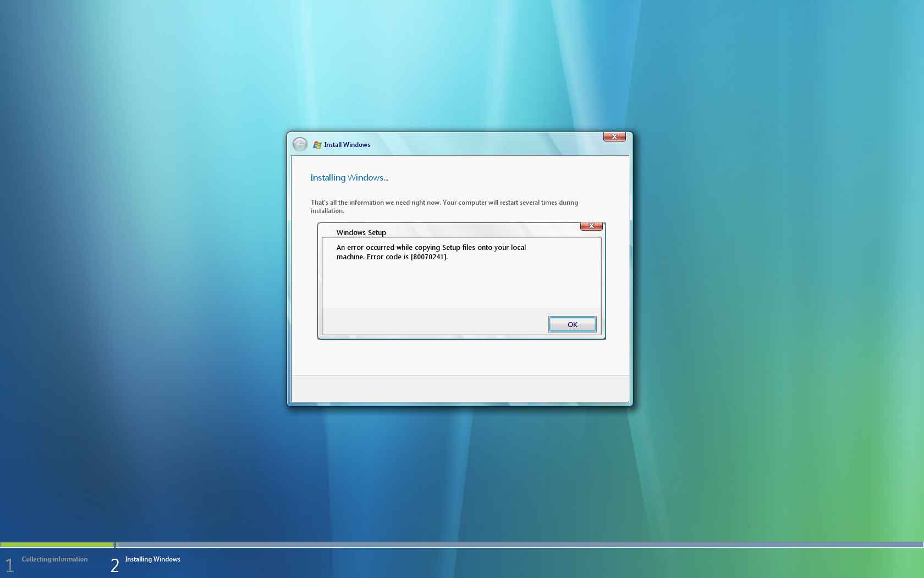Click the 'Installing Windows' step label at bottom
The height and width of the screenshot is (578, 924).
pos(152,559)
